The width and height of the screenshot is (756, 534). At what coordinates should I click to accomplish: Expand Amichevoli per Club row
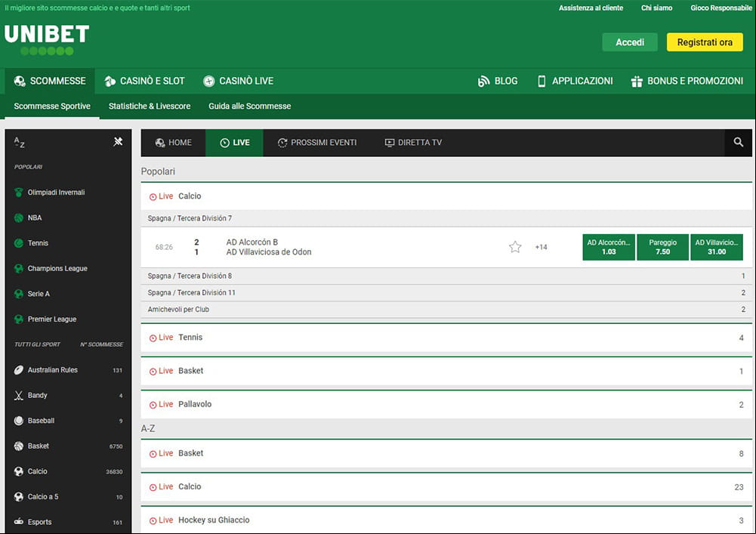coord(446,309)
